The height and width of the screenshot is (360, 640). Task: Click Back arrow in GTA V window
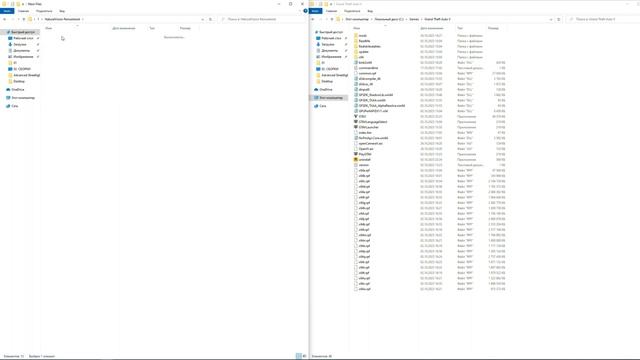(x=313, y=19)
